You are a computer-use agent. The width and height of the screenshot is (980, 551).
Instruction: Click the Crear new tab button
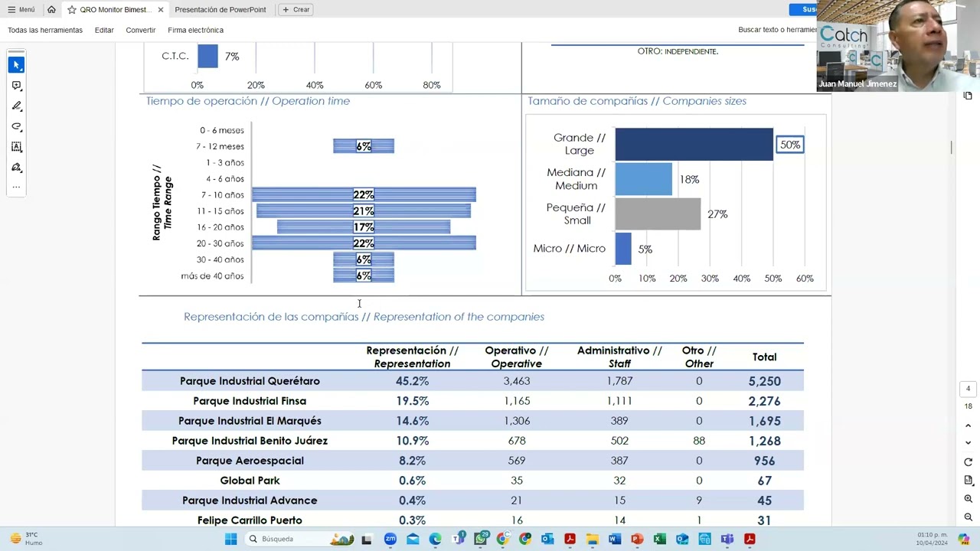click(x=296, y=9)
